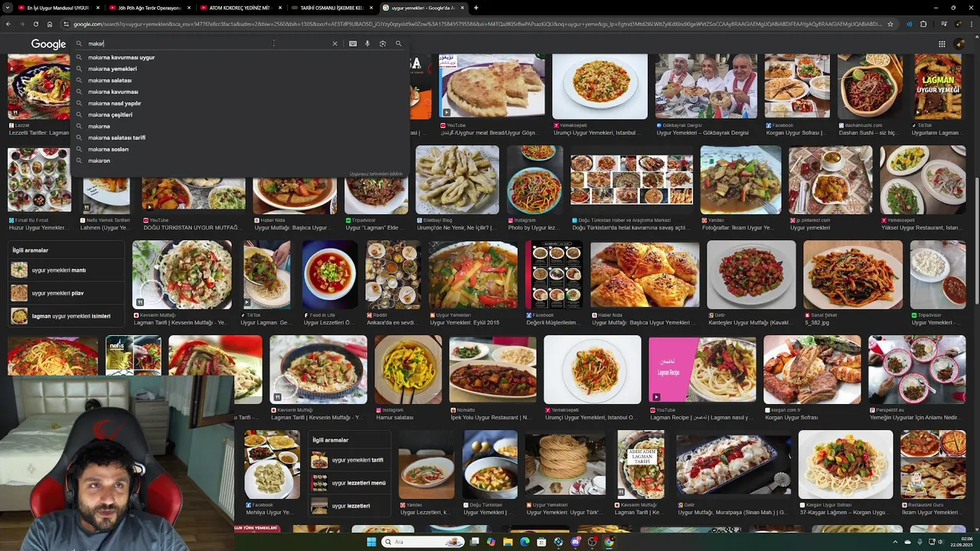Open the tab search dropdown arrow
This screenshot has width=980, height=551.
pyautogui.click(x=8, y=8)
